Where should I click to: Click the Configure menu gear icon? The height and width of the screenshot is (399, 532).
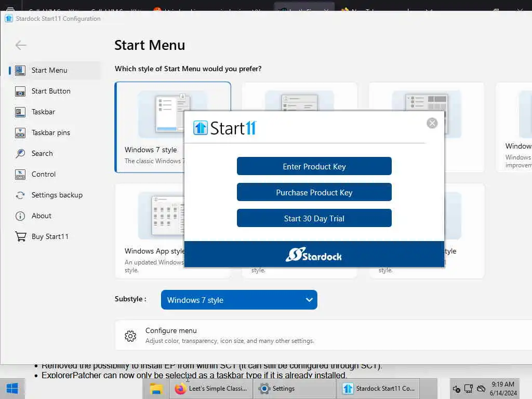click(x=130, y=336)
